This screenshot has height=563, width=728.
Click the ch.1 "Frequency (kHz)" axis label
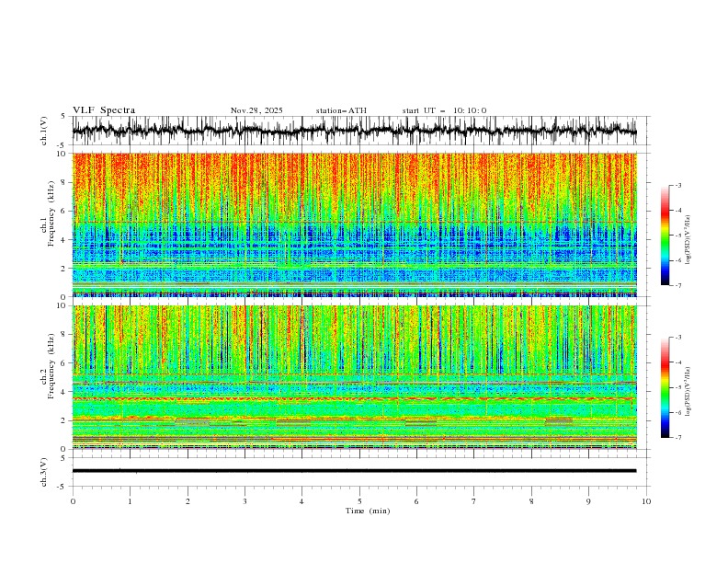(51, 212)
